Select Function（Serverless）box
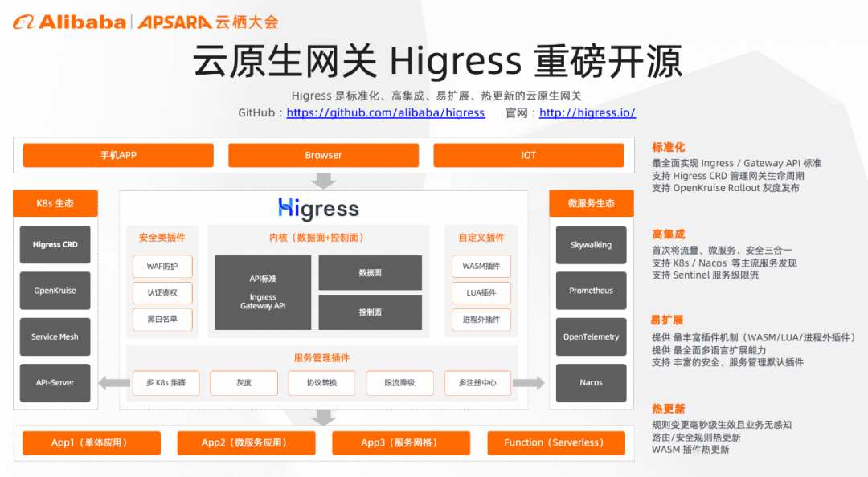Viewport: 868px width, 477px height. point(556,442)
